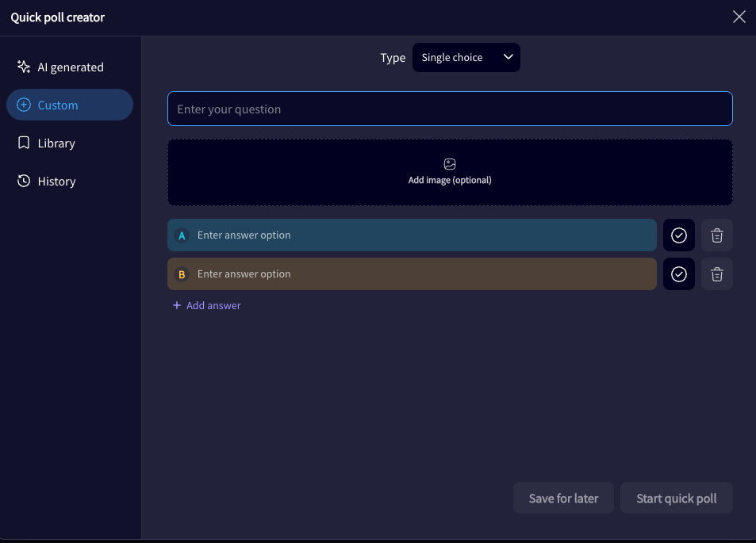The width and height of the screenshot is (756, 543).
Task: Click the blue letter A badge
Action: [182, 235]
